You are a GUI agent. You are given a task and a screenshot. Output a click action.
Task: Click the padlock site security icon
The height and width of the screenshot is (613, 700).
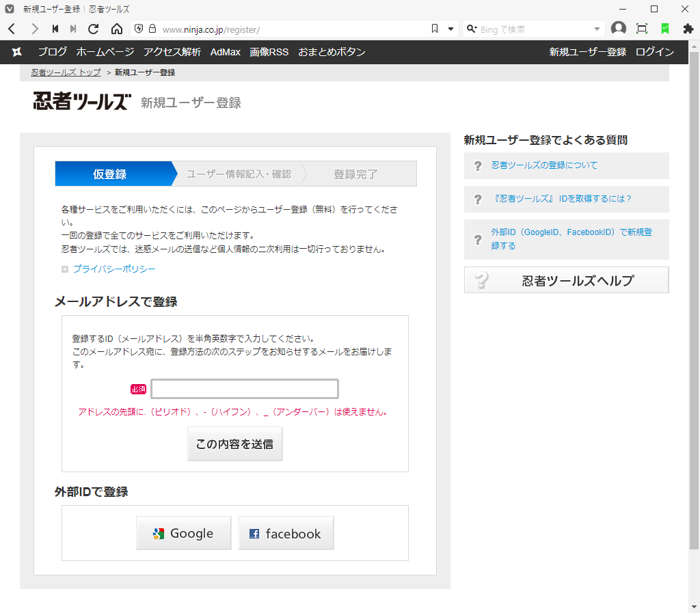click(152, 29)
